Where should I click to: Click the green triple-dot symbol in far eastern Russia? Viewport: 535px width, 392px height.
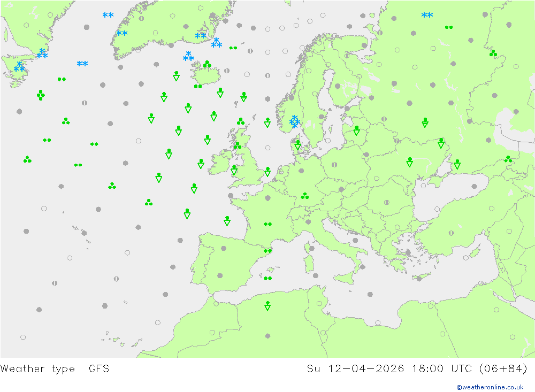coord(493,53)
